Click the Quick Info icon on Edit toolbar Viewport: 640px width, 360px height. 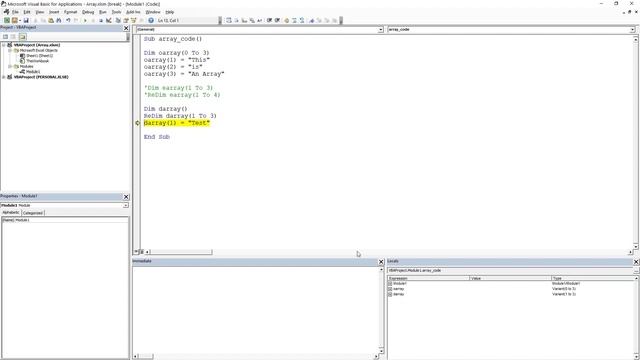(244, 20)
